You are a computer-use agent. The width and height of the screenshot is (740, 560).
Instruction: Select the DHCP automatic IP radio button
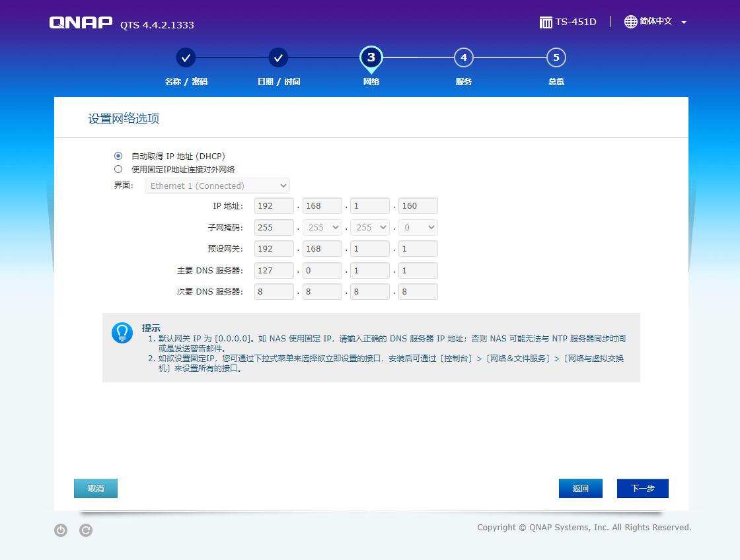[x=118, y=156]
